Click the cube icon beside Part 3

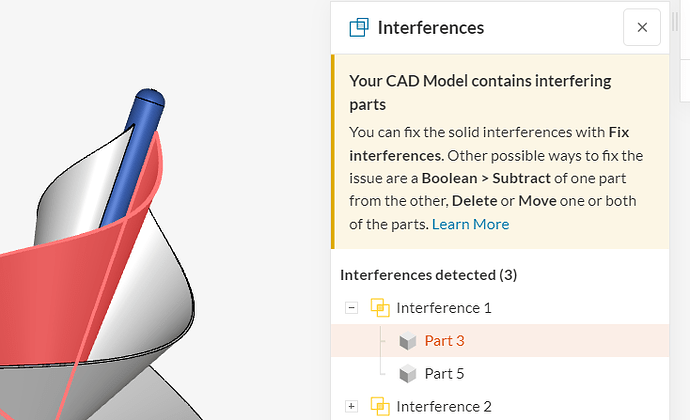(407, 341)
